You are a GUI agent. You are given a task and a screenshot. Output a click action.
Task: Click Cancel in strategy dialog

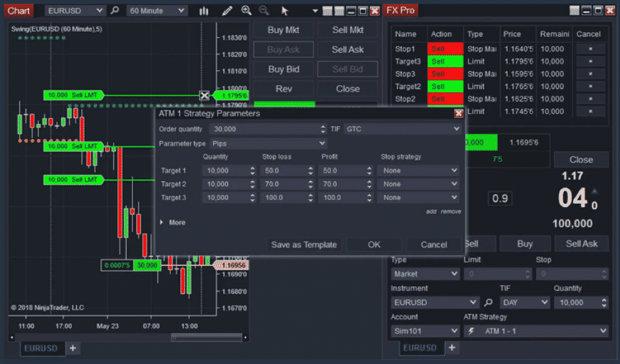click(434, 245)
